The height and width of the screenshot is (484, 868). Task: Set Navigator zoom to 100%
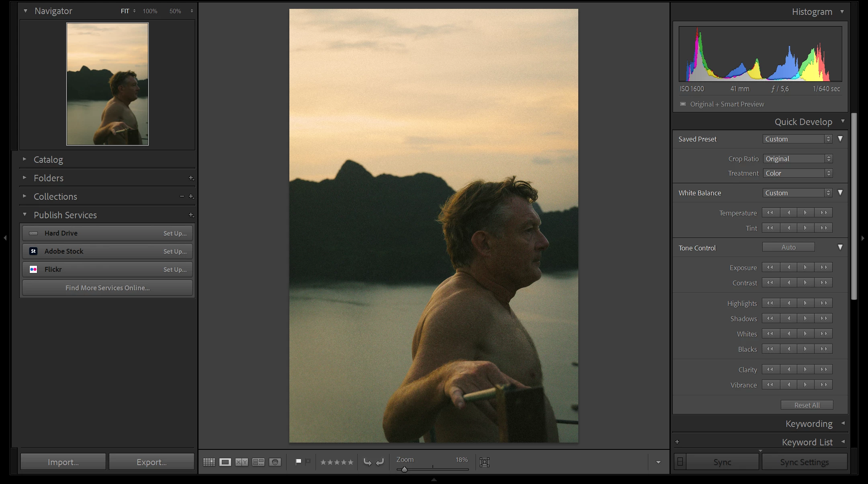(x=150, y=11)
